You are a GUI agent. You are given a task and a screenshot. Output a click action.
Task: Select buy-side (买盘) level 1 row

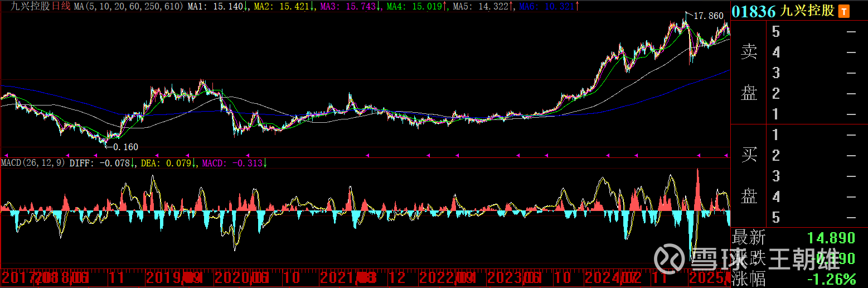click(x=814, y=135)
